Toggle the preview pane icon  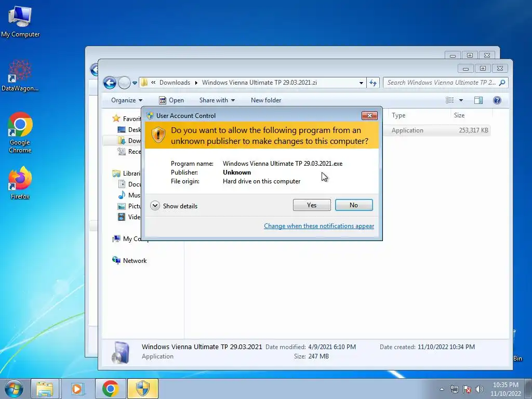click(478, 100)
